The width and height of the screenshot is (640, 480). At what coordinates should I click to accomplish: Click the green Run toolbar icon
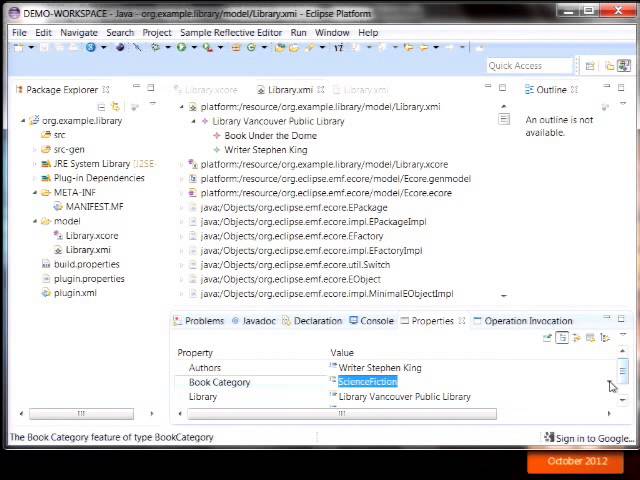[x=181, y=47]
